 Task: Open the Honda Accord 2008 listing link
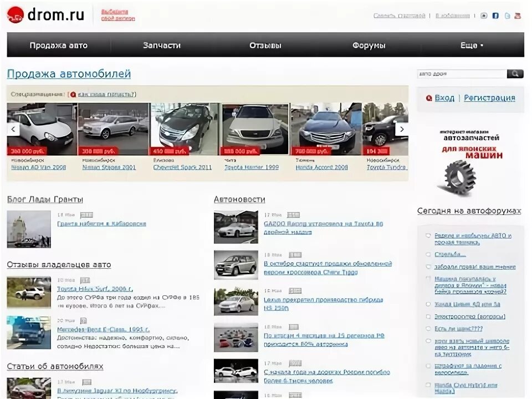(x=321, y=167)
